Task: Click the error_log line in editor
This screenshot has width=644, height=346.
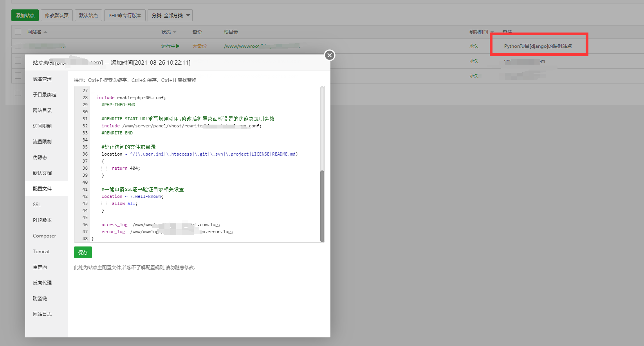Action: point(167,232)
